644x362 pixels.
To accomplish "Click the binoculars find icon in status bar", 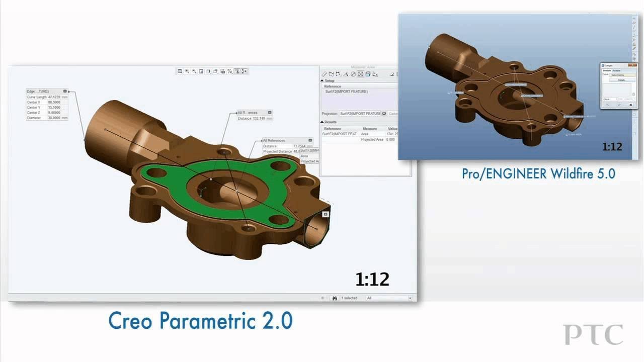I will [335, 298].
